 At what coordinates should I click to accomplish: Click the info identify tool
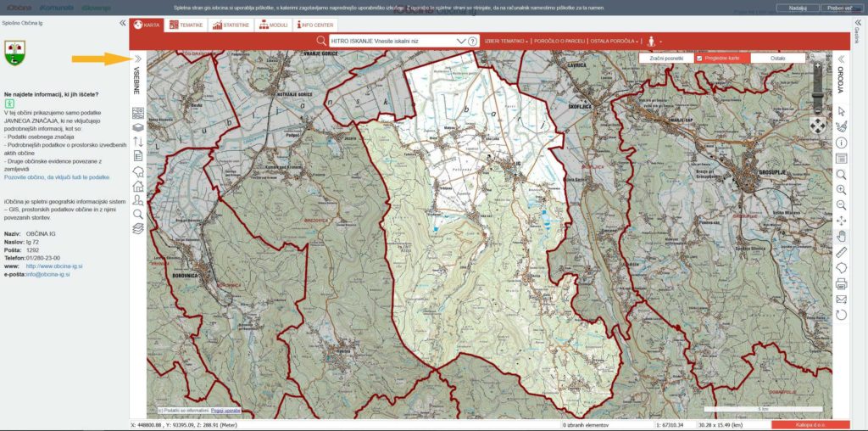[x=841, y=143]
